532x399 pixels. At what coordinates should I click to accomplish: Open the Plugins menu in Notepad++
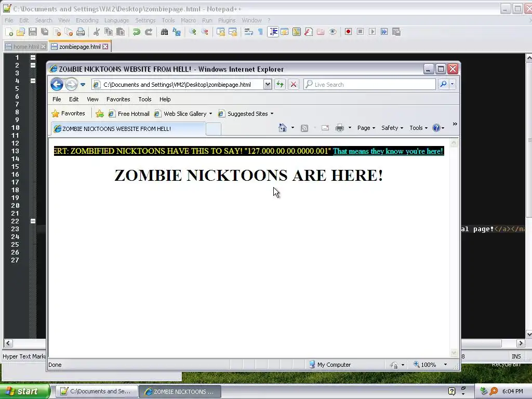[227, 20]
